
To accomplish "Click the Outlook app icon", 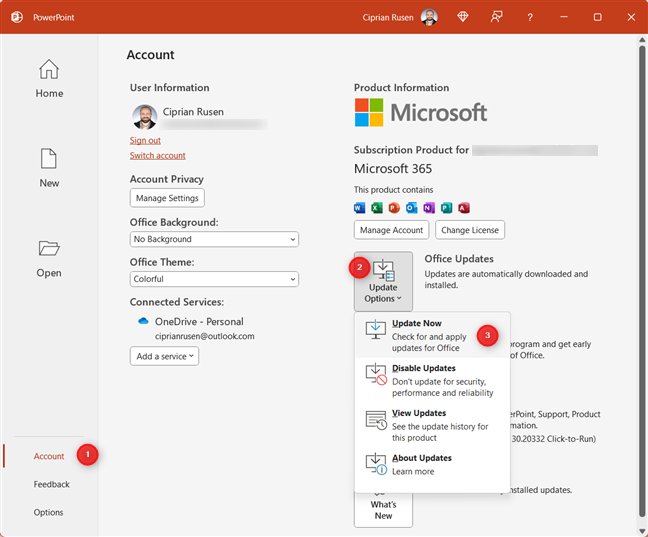I will 412,208.
